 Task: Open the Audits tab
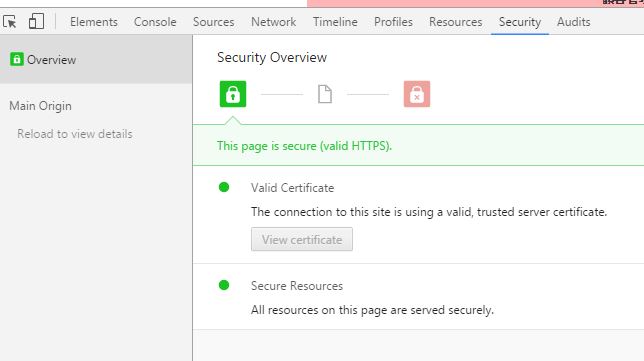(x=573, y=22)
